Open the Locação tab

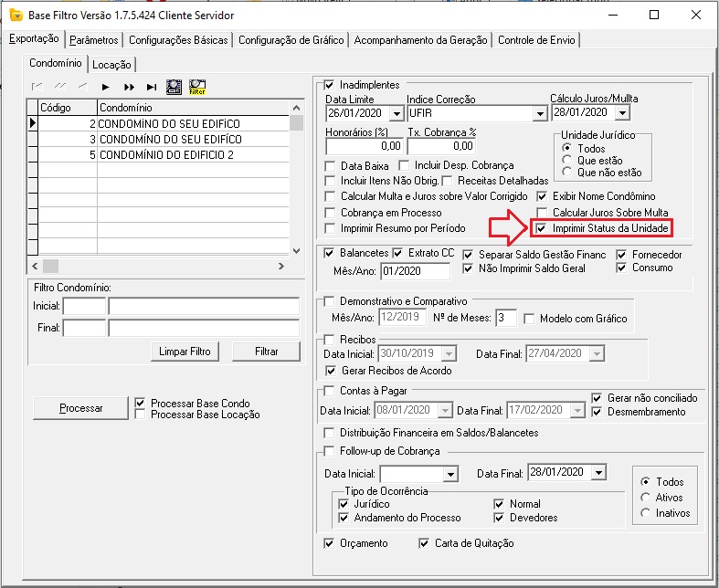tap(113, 64)
